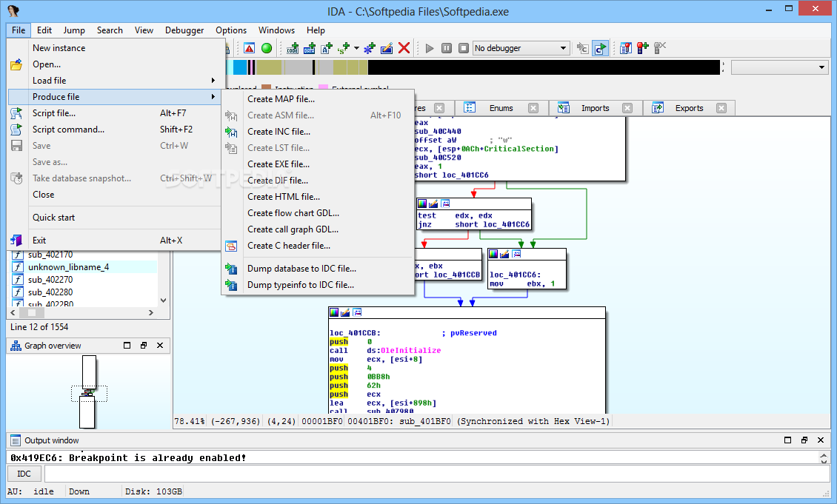Viewport: 837px width, 504px height.
Task: Click the IDC button
Action: tap(24, 474)
